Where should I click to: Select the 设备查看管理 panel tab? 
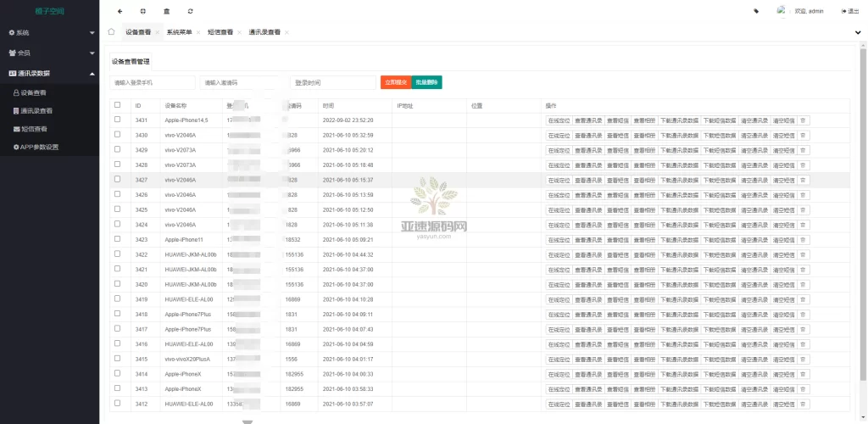tap(131, 61)
